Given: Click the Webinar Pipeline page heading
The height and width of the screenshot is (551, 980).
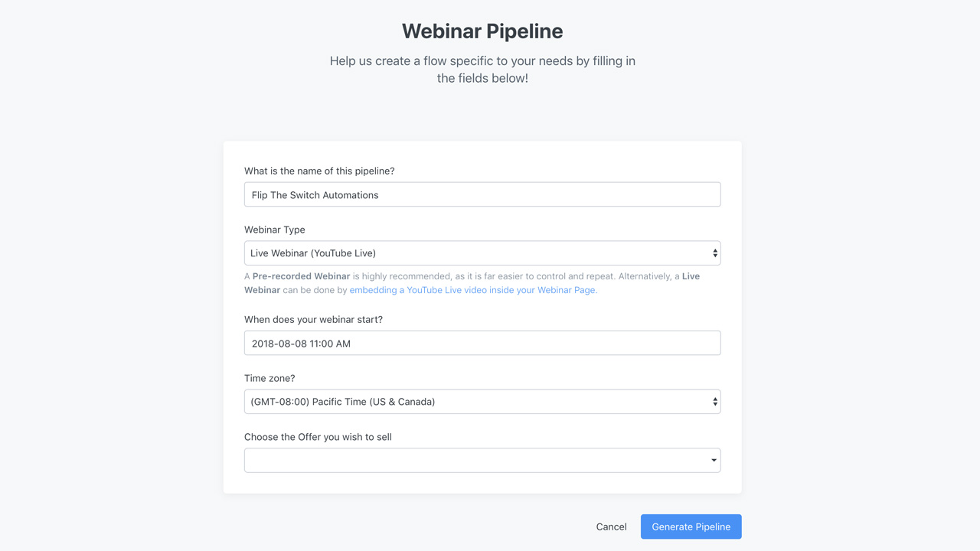Looking at the screenshot, I should click(482, 31).
